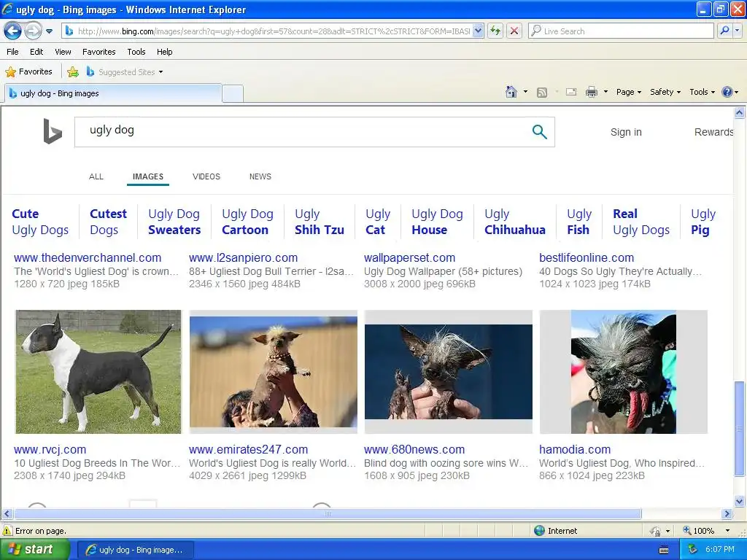Open the Edit menu
Image resolution: width=747 pixels, height=560 pixels.
point(36,52)
